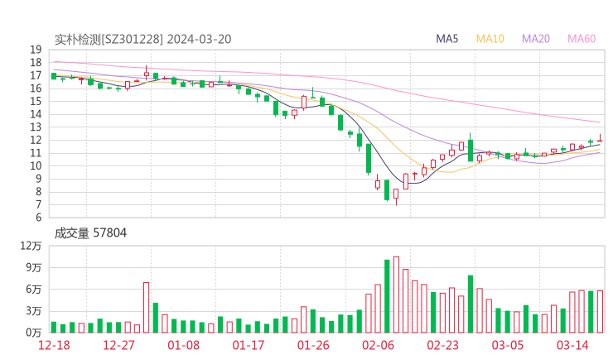Click the 02-23 date axis label

pyautogui.click(x=442, y=345)
